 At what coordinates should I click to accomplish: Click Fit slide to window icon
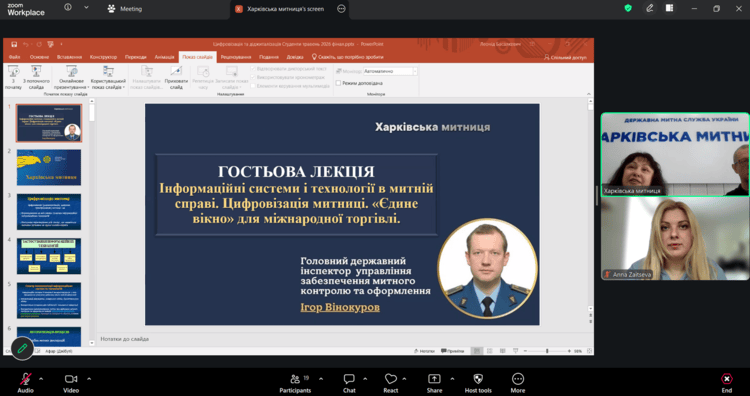[589, 351]
